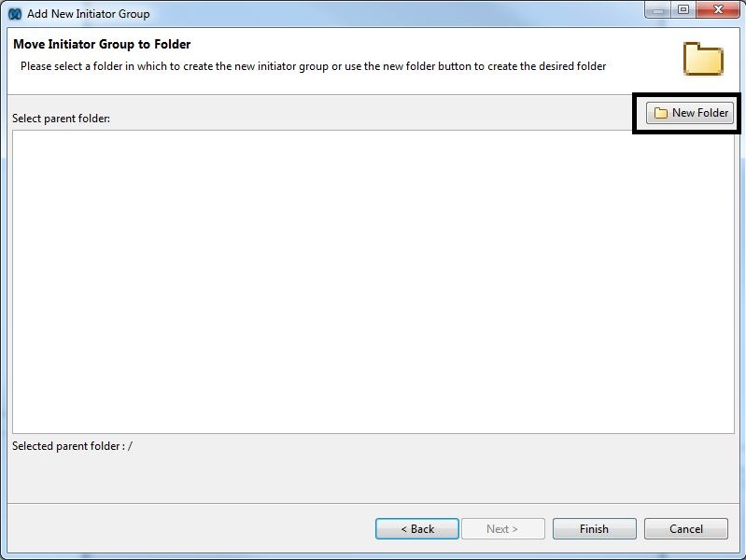This screenshot has height=560, width=746.
Task: Click the 'Select parent folder:' label
Action: (x=61, y=119)
